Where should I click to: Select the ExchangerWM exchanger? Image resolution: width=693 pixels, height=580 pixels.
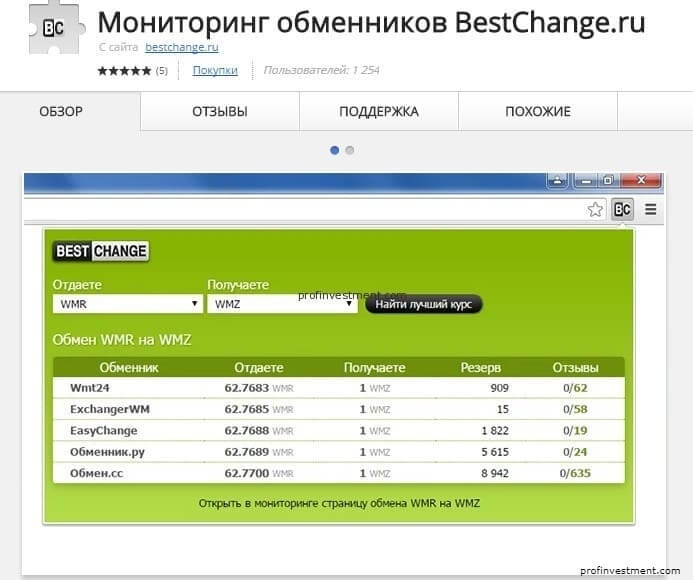pos(110,409)
